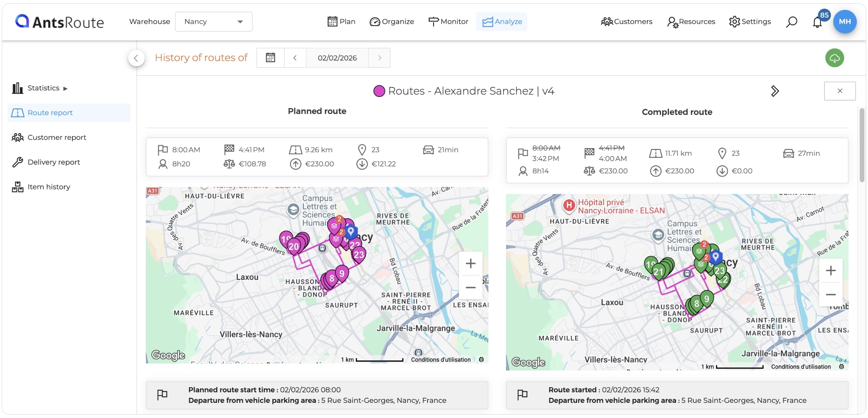
Task: Click the date field 02/02/2026
Action: coord(337,58)
